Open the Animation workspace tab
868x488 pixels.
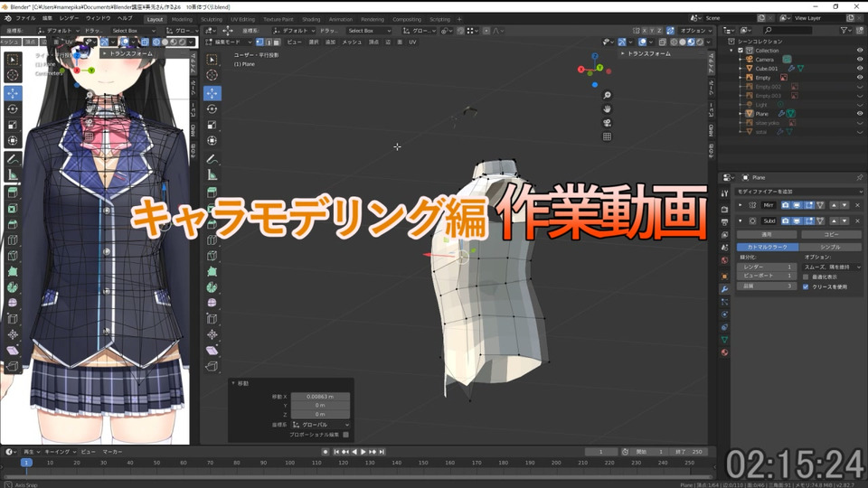[x=341, y=19]
